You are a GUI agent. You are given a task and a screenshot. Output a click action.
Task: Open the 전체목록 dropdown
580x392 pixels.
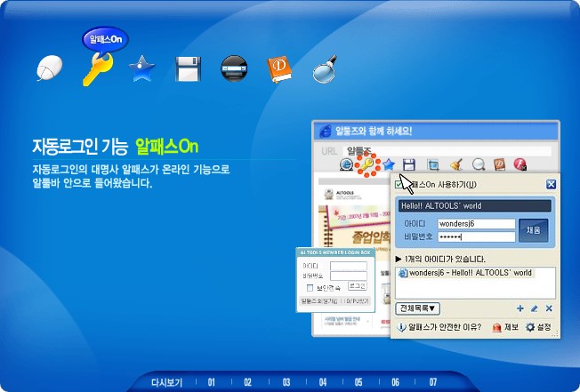tap(417, 308)
